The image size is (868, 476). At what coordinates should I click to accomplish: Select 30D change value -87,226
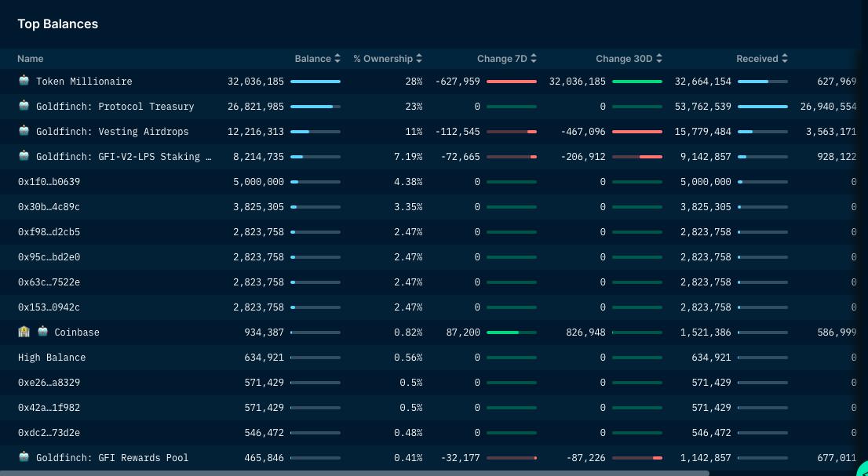[585, 458]
